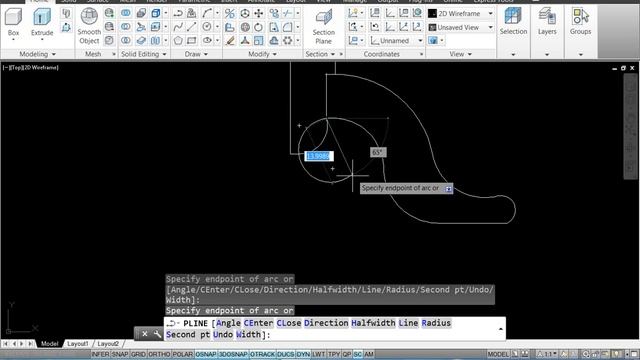
Task: Toggle LWT lineweight display
Action: click(319, 354)
